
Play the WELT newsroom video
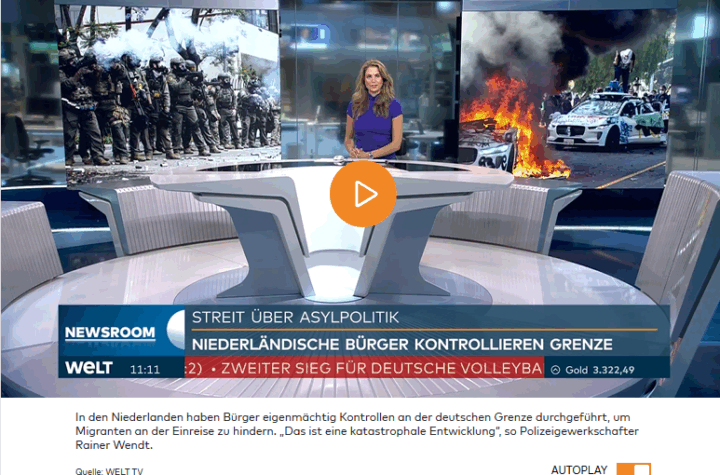point(363,193)
